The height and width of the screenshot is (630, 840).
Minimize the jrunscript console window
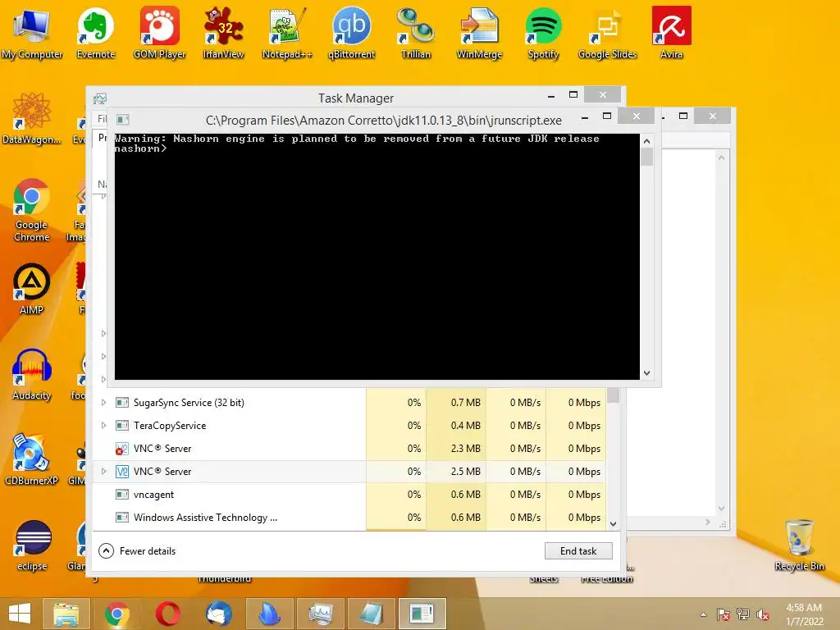click(x=584, y=116)
